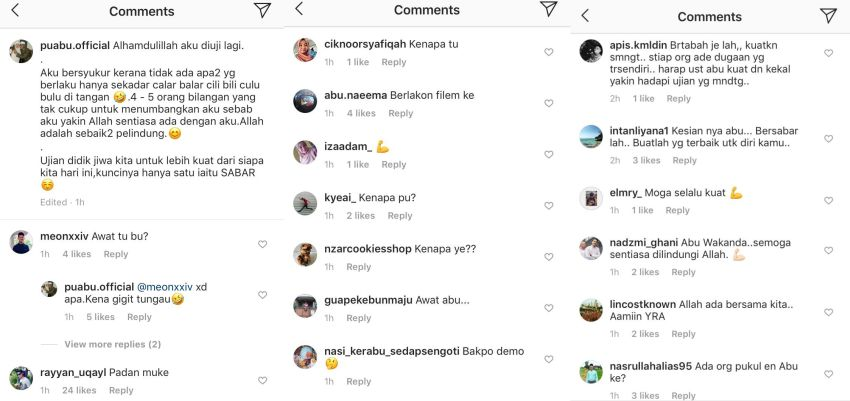Viewport: 850px width, 401px height.
Task: Like rayyan_uqayl's 'Padan muke' comment
Action: 262,380
